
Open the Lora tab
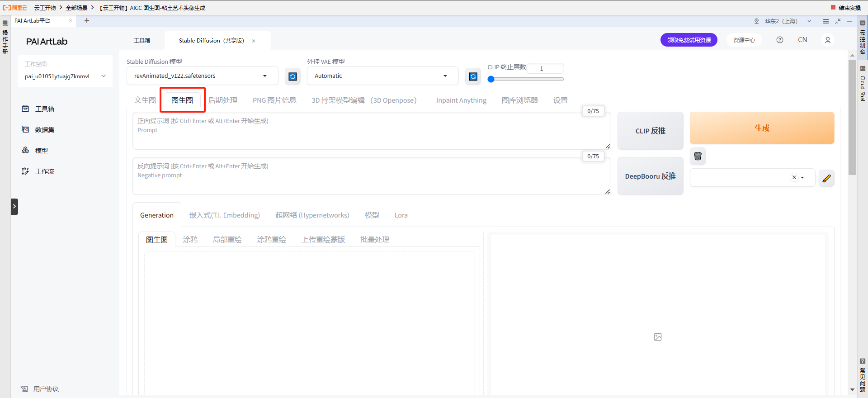[401, 215]
